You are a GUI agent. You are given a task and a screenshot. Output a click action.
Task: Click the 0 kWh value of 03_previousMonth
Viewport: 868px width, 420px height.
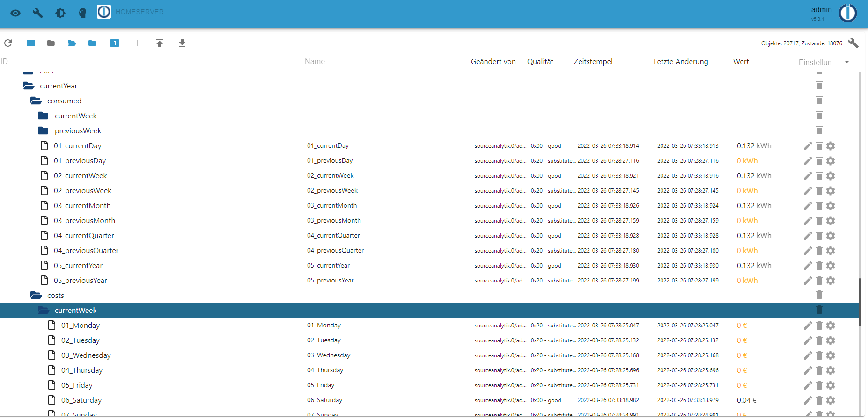coord(747,221)
